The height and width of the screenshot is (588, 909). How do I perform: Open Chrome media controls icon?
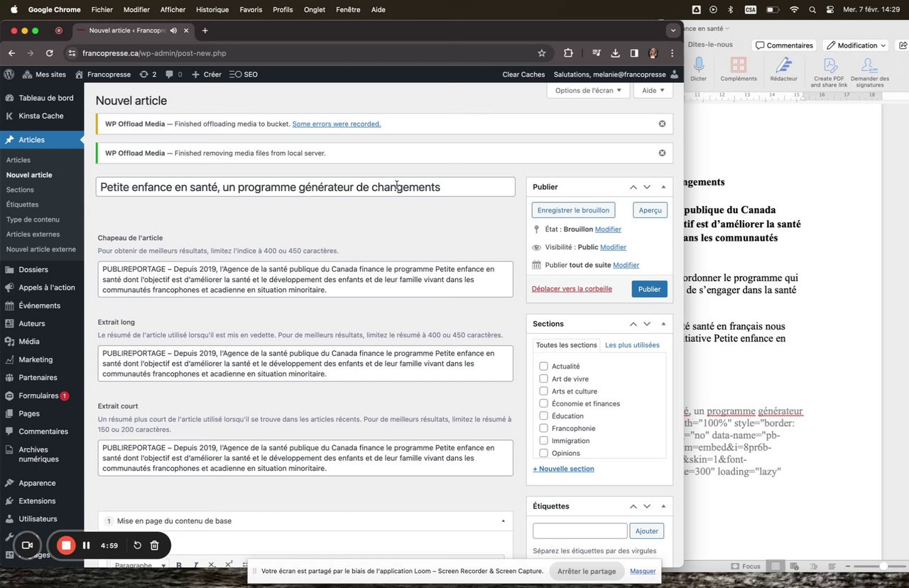coord(597,53)
